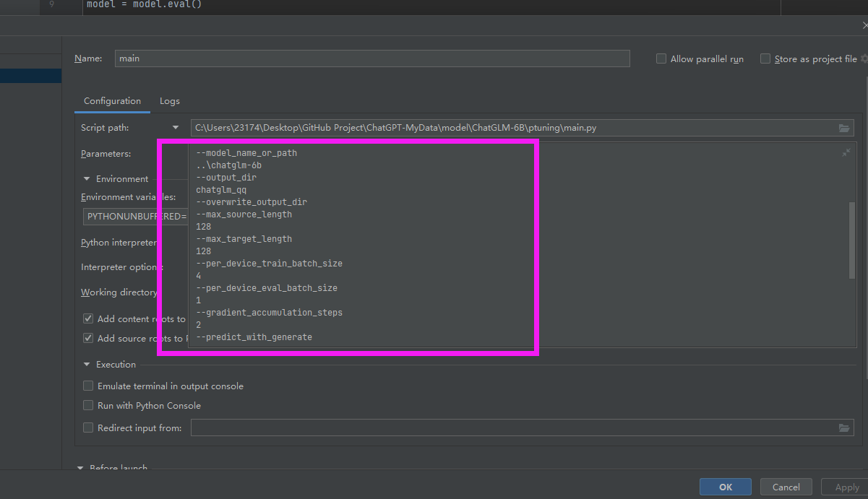The width and height of the screenshot is (868, 499).
Task: Enable Run with Python Console
Action: coord(88,406)
